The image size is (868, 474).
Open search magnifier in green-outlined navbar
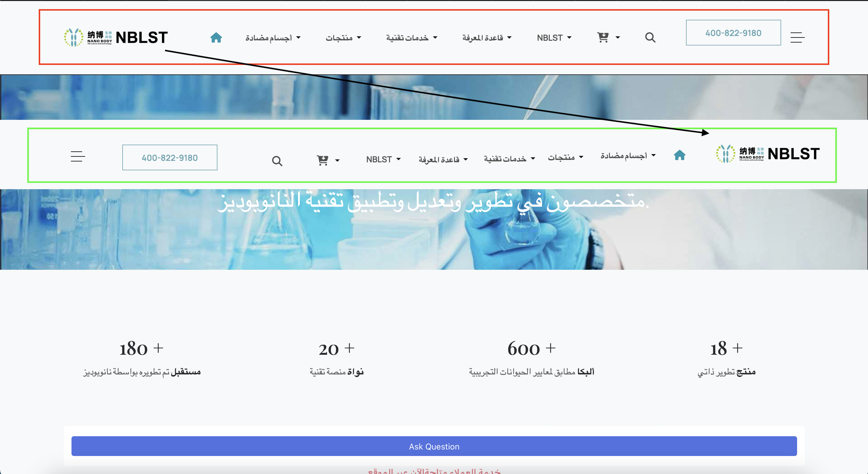tap(277, 161)
